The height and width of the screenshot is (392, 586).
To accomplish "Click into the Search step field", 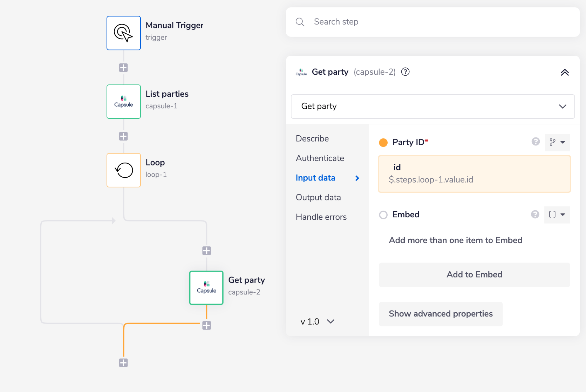I will 432,22.
